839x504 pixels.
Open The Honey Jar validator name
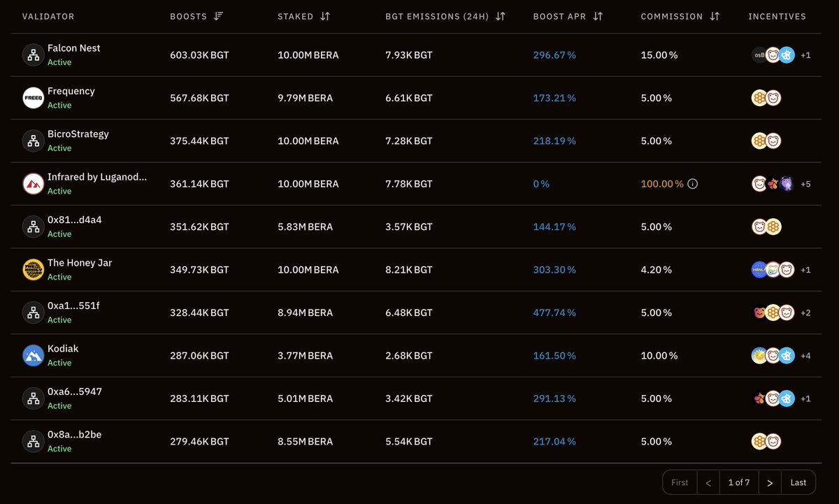click(80, 263)
